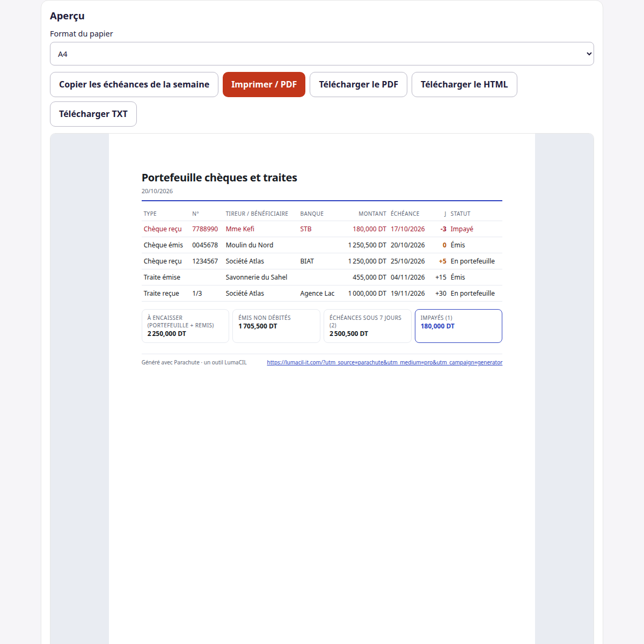This screenshot has height=644, width=644.
Task: Click the Aperçu section heading
Action: point(67,16)
